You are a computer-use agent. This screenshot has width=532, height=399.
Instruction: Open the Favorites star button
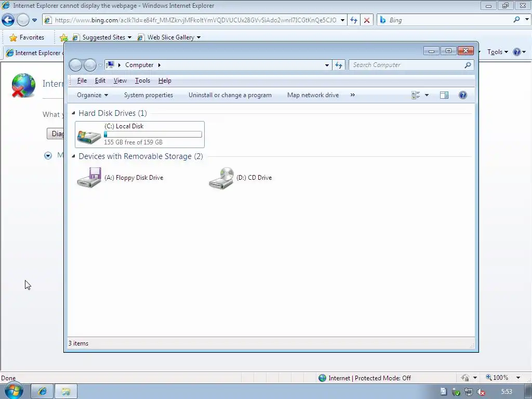point(26,37)
